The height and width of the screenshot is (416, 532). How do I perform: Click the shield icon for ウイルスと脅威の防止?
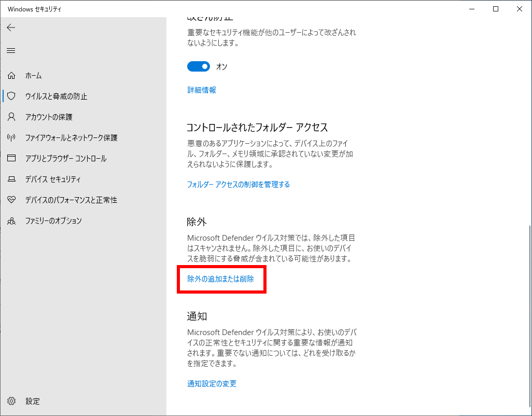[11, 96]
